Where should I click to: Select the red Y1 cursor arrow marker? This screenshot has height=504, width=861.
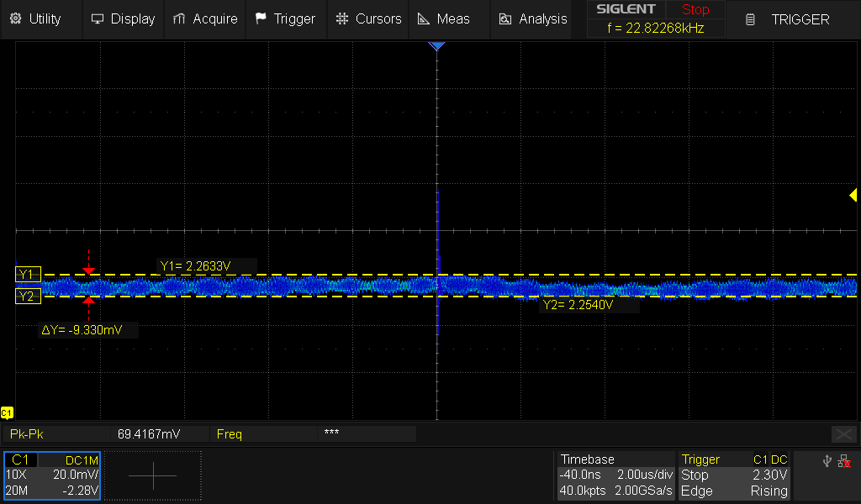pyautogui.click(x=89, y=270)
